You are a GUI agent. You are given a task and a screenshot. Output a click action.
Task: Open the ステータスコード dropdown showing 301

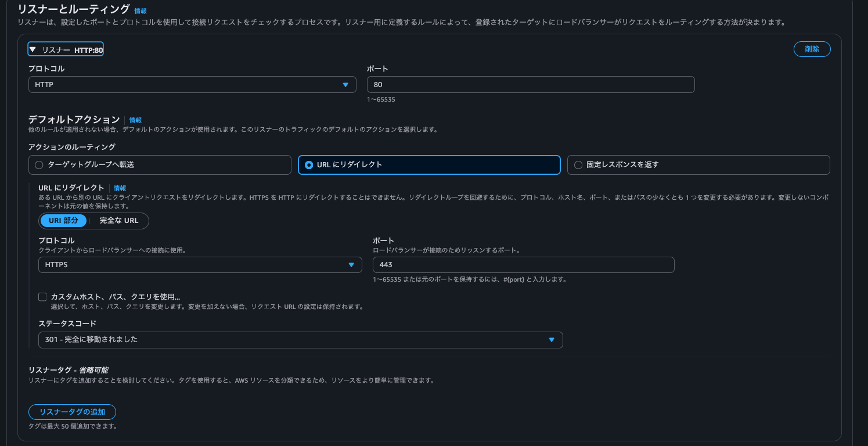coord(300,340)
